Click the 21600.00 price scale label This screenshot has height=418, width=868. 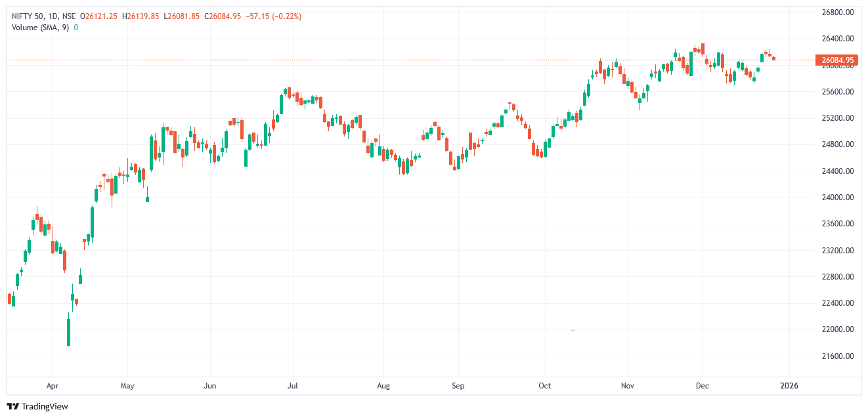click(837, 356)
